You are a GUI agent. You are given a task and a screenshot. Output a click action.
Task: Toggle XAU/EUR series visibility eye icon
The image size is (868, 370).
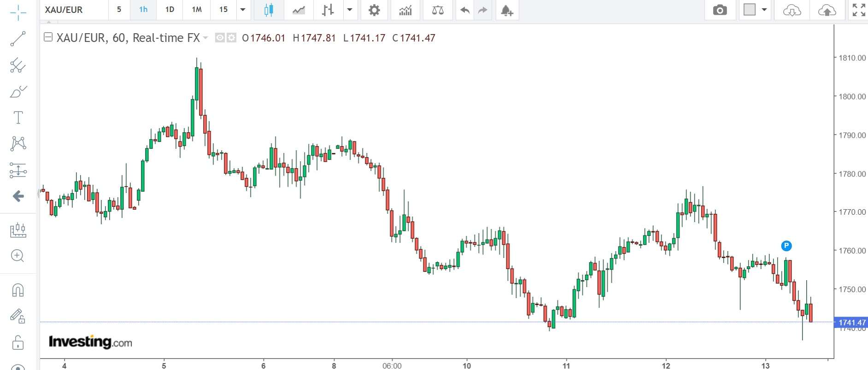click(220, 38)
